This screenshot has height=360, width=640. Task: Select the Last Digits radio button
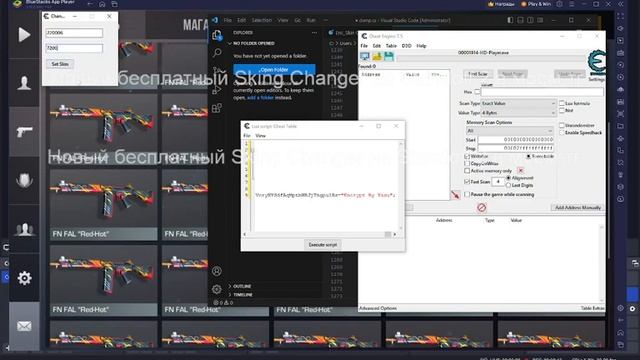pyautogui.click(x=508, y=185)
